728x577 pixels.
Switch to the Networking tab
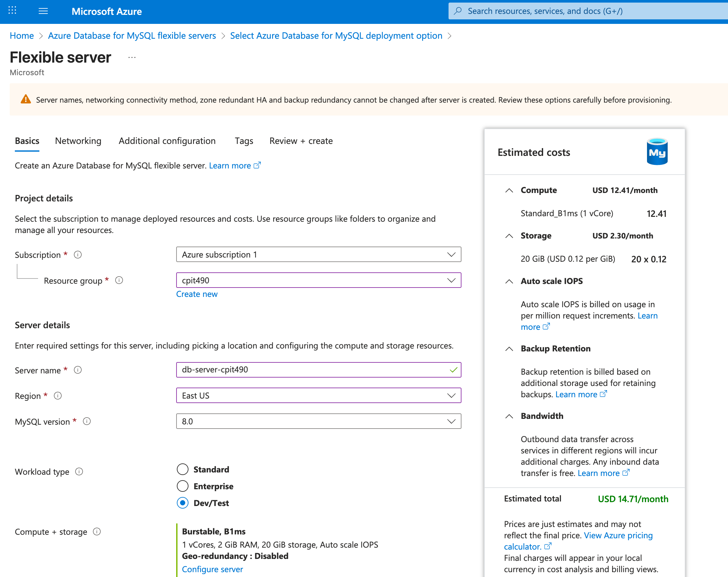(78, 141)
